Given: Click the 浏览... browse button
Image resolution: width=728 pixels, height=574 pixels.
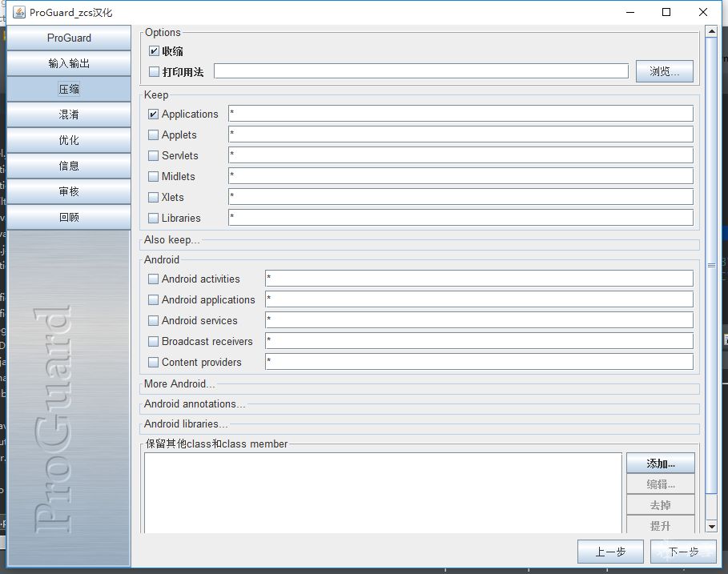Looking at the screenshot, I should [x=665, y=71].
